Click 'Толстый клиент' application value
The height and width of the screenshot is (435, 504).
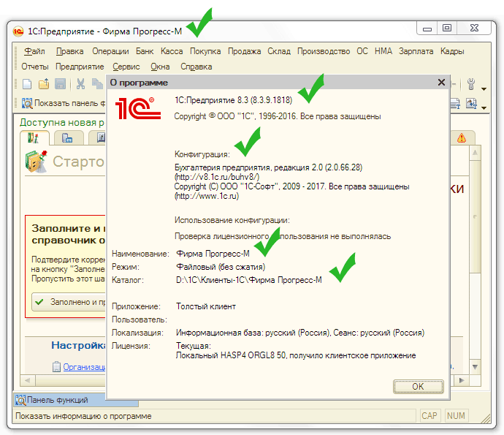tap(206, 306)
